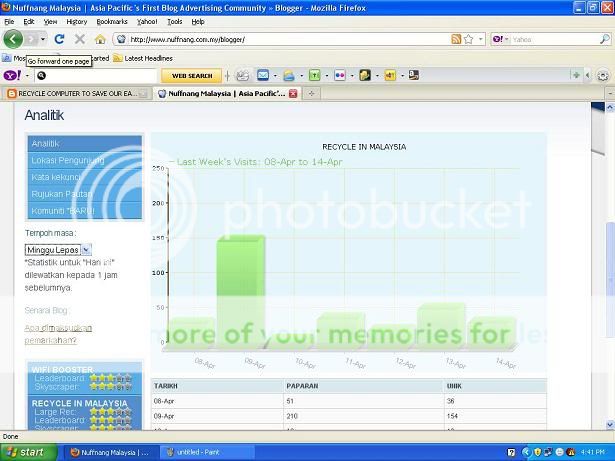Click the green plus add button on toolbar
Viewport: 615px width, 461px height.
pos(576,75)
